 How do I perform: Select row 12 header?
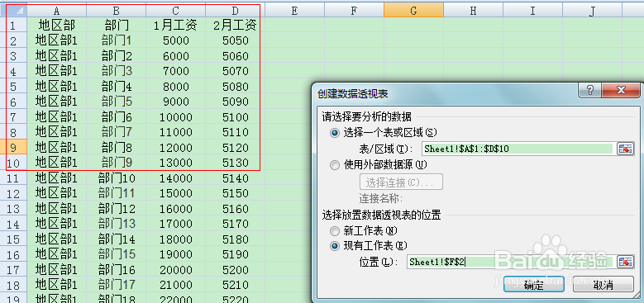click(13, 193)
